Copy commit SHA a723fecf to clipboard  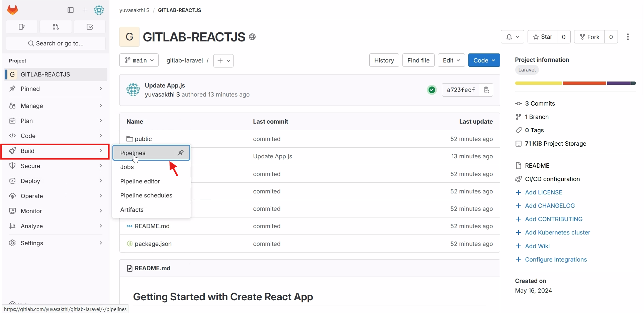[486, 90]
